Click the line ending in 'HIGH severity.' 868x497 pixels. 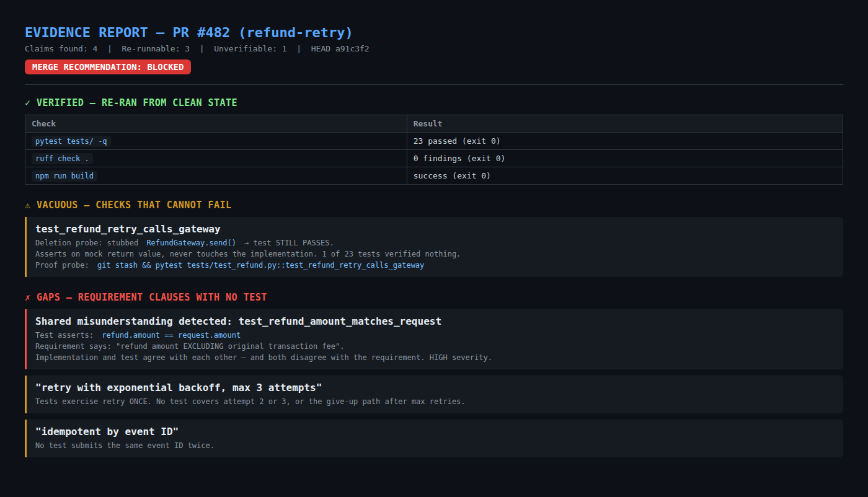[263, 358]
